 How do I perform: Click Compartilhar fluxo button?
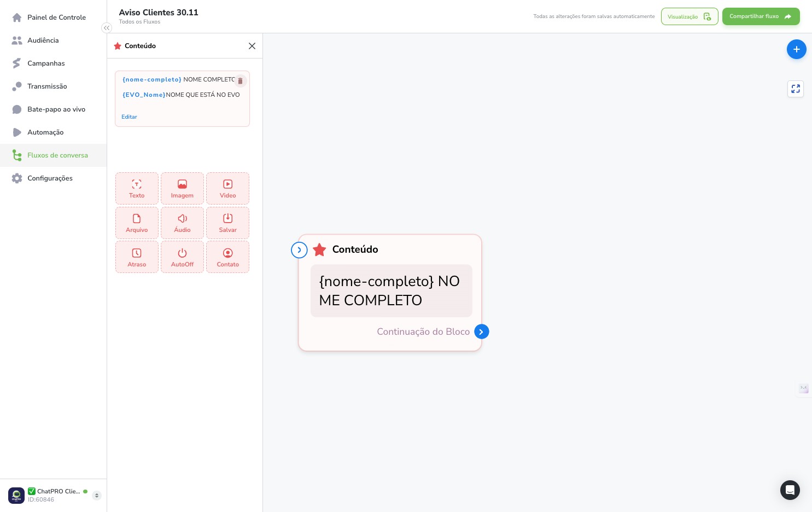click(761, 16)
